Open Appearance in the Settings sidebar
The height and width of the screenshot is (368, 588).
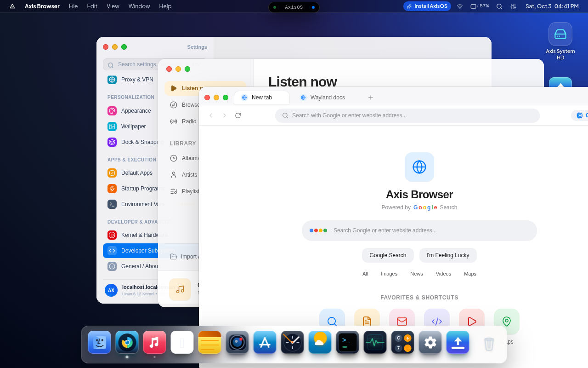130,111
